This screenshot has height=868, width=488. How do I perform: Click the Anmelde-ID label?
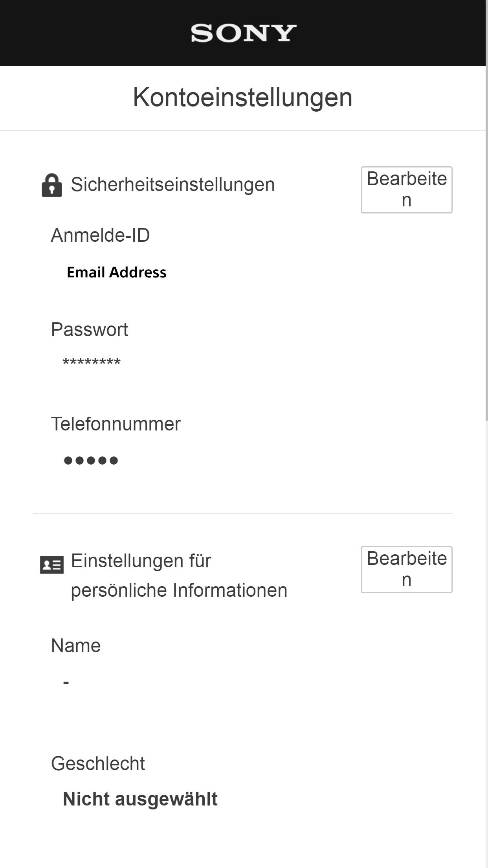pos(100,235)
